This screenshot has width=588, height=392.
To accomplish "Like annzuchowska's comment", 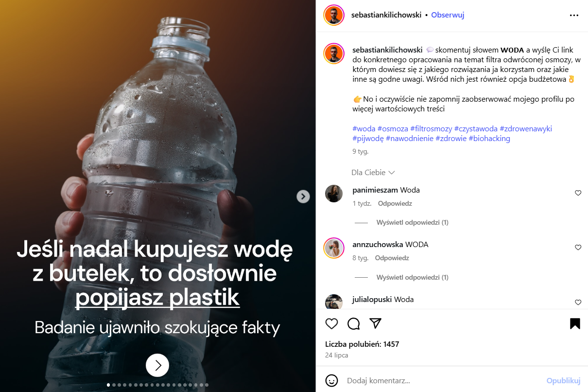I will pos(578,248).
